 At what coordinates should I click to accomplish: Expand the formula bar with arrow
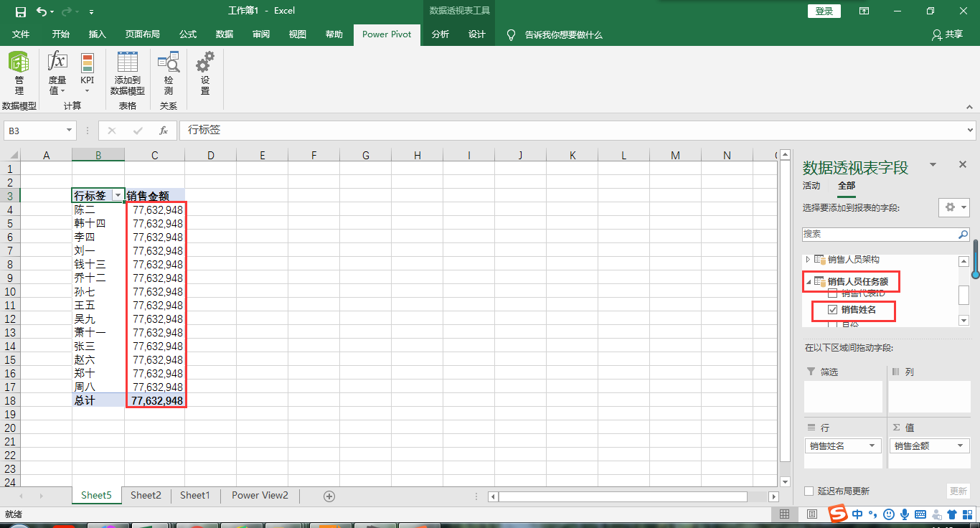click(971, 130)
